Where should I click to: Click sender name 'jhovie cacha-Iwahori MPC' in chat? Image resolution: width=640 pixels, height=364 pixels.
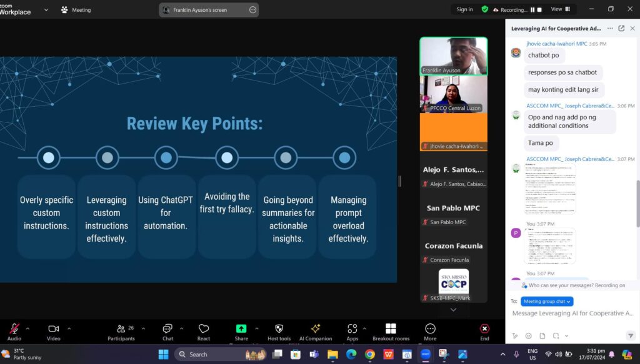(557, 44)
